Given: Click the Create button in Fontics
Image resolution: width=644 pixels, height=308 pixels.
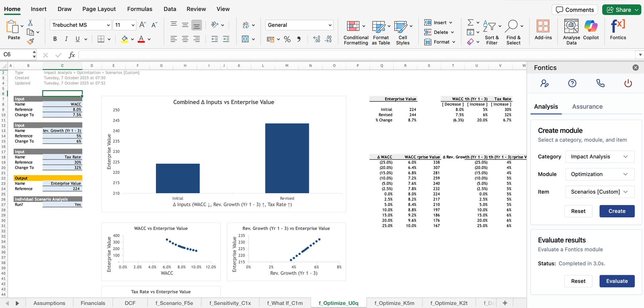Looking at the screenshot, I should coord(617,211).
